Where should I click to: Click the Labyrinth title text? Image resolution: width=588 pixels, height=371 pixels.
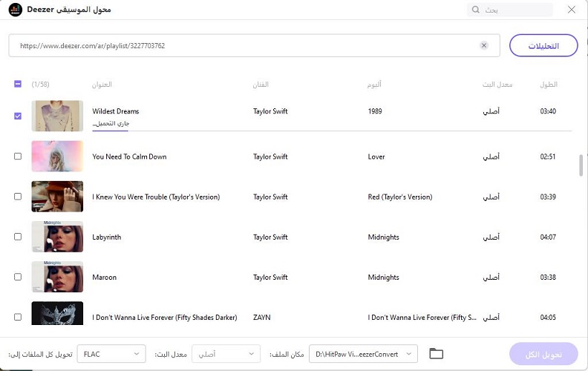pos(106,237)
